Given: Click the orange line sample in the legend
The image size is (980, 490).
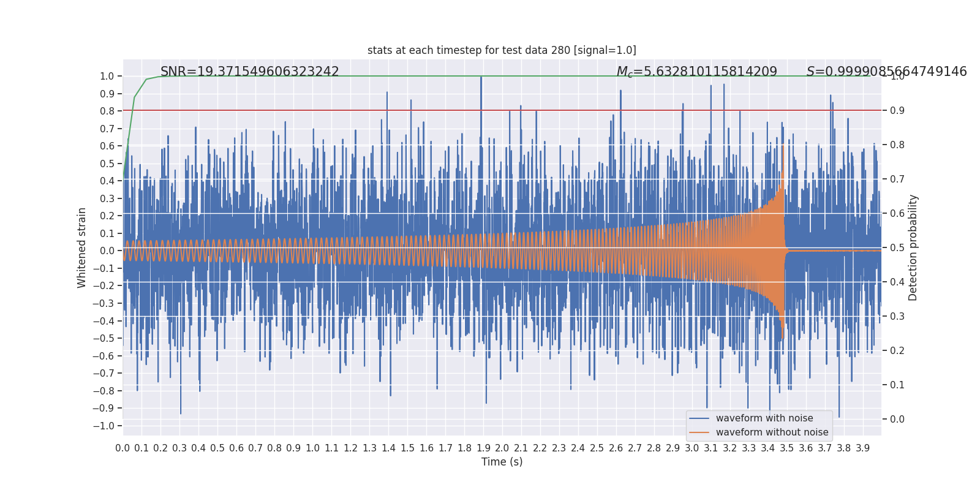Looking at the screenshot, I should point(699,432).
